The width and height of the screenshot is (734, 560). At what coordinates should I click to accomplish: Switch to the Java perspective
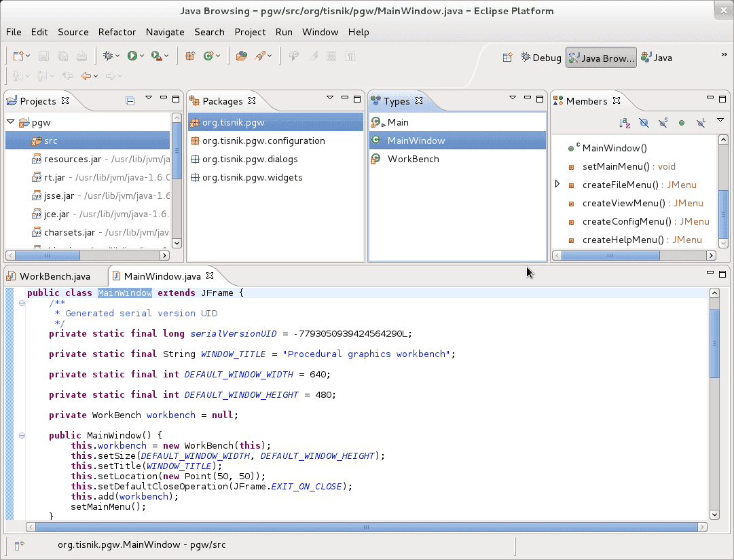657,58
